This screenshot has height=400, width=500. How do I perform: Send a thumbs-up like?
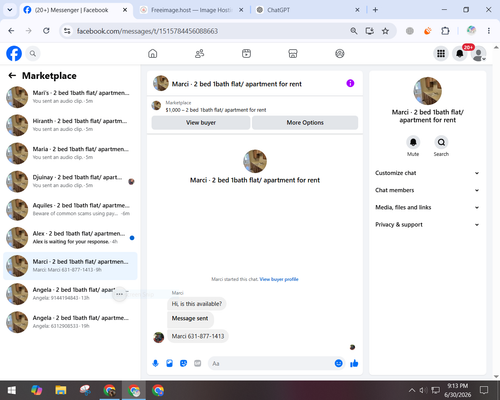(x=354, y=363)
